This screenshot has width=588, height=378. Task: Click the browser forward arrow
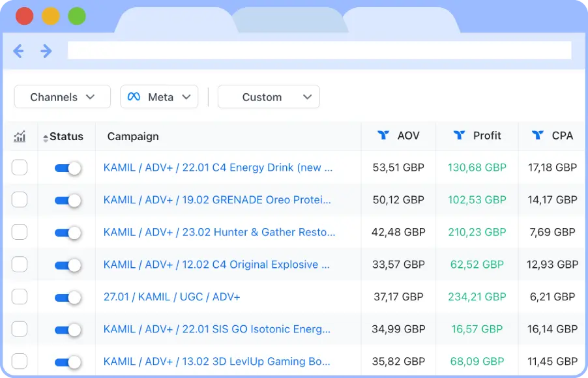tap(46, 51)
